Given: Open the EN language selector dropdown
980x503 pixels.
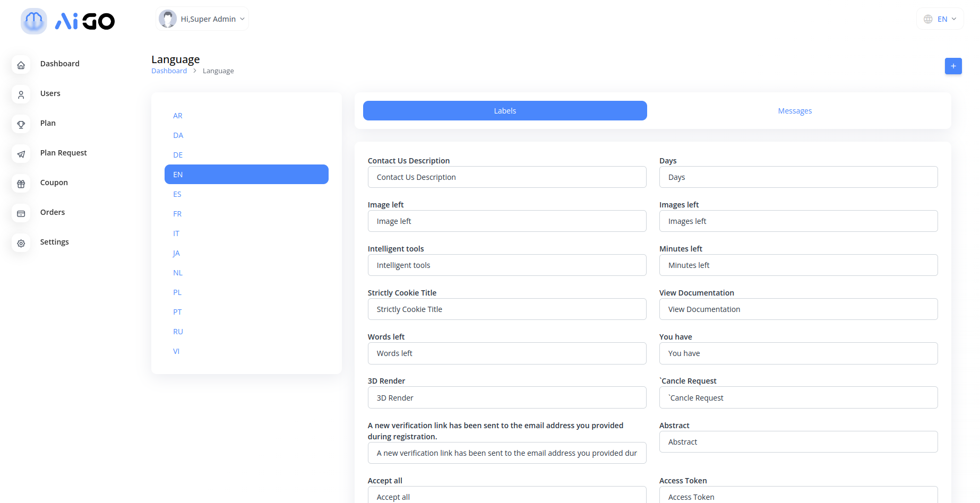Looking at the screenshot, I should pos(940,19).
